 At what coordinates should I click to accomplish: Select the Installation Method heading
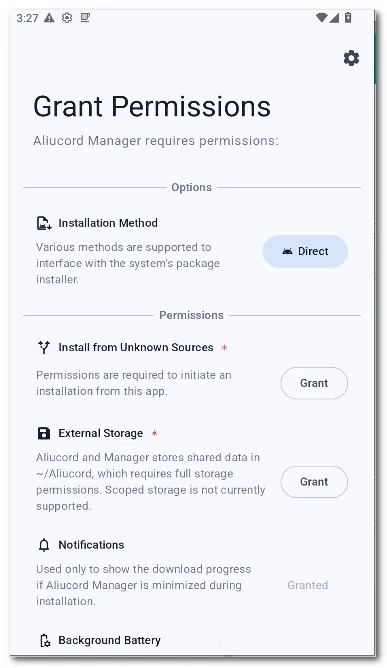click(108, 223)
